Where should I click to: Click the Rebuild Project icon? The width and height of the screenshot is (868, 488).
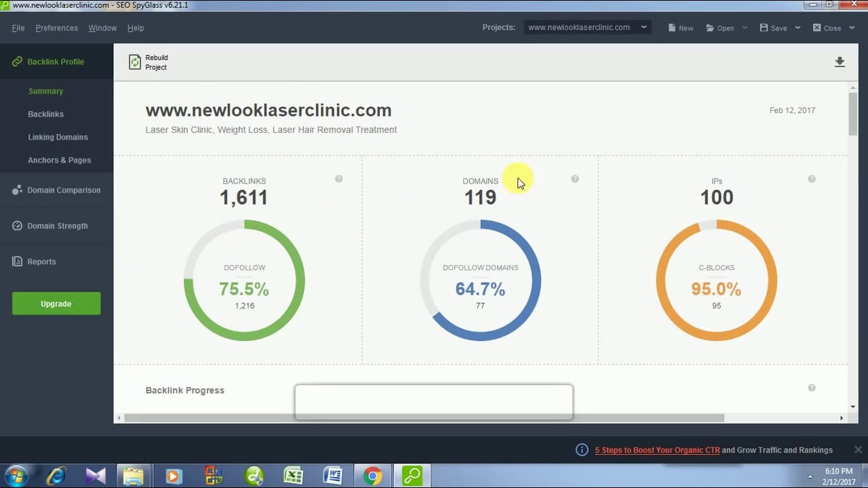point(135,62)
